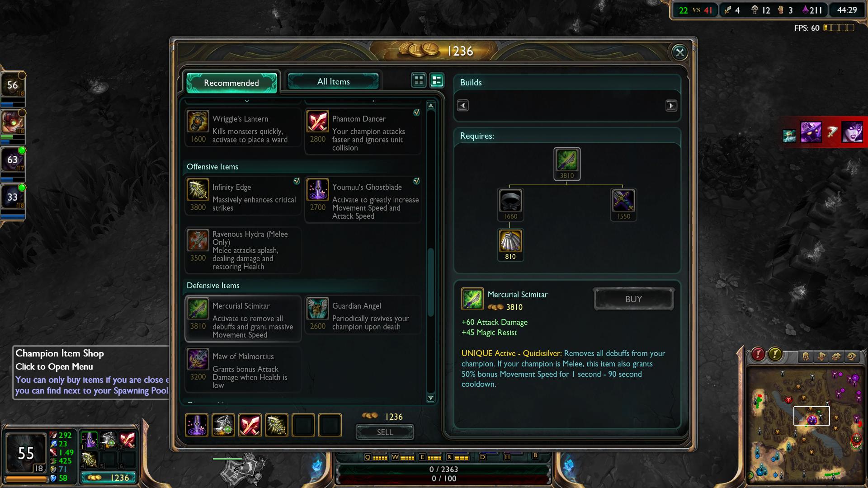Switch to detailed list view layout
The width and height of the screenshot is (868, 488).
pyautogui.click(x=437, y=80)
